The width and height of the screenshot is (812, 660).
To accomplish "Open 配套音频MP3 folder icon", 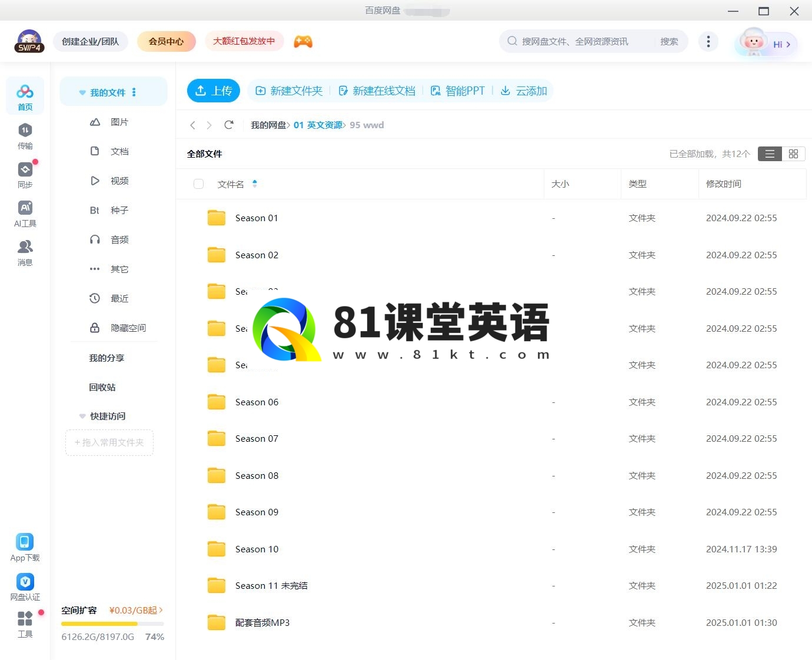I will coord(217,622).
